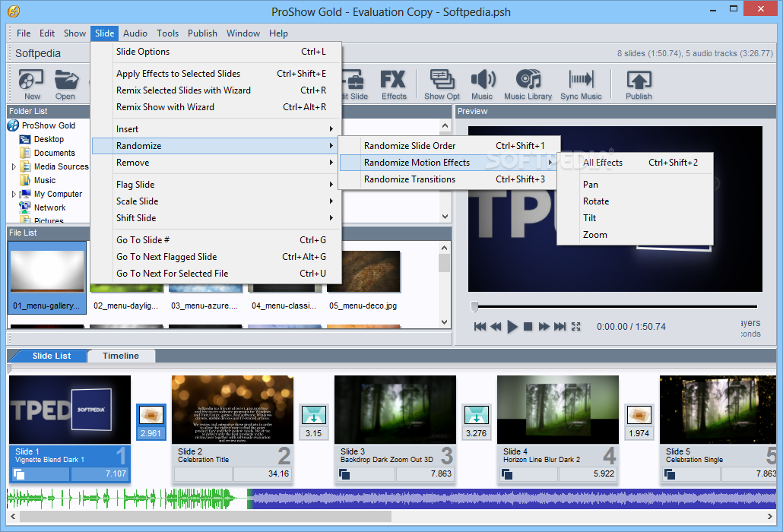Click Remix Show with Wizard

[216, 107]
